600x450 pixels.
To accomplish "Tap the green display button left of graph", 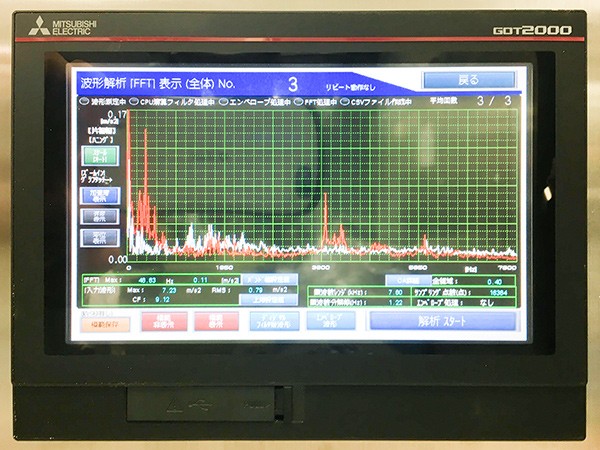I will [99, 155].
